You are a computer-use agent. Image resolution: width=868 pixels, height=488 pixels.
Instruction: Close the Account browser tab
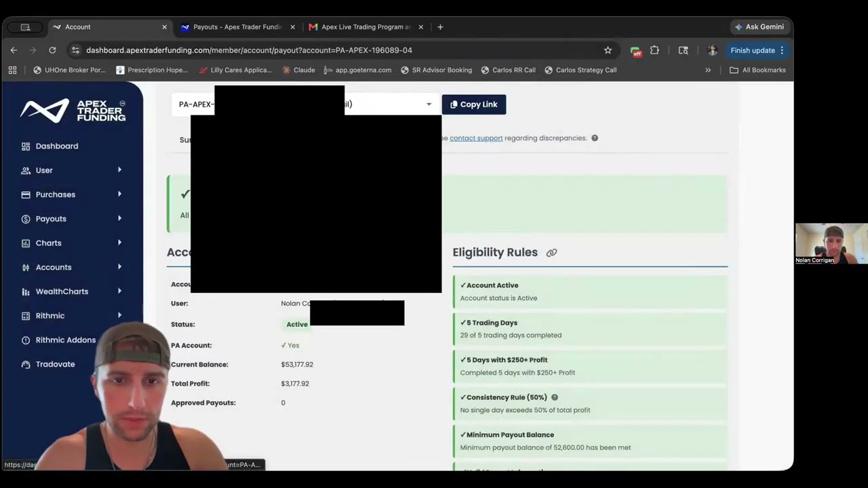(x=164, y=27)
